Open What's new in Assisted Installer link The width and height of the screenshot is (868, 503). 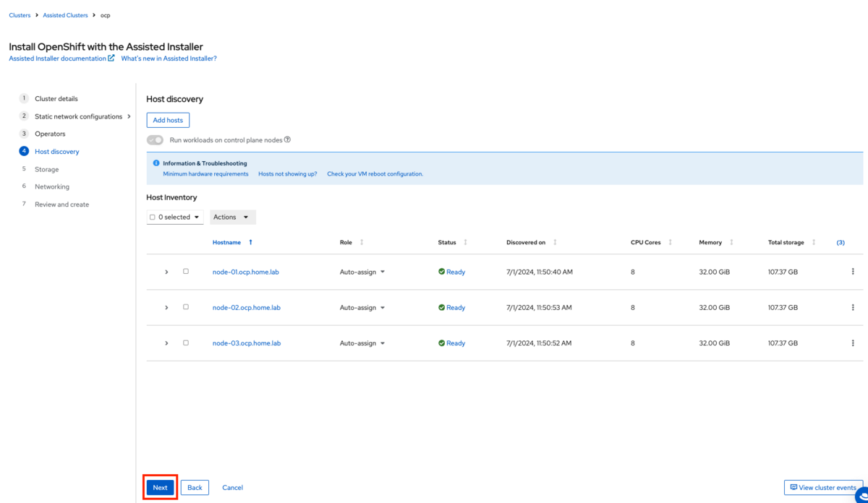point(169,59)
